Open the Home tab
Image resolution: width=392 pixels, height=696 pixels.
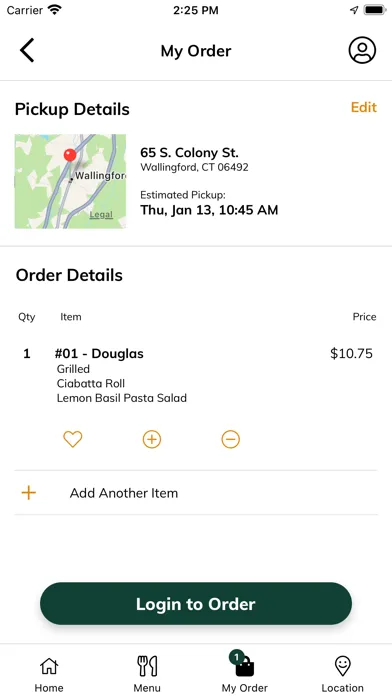tap(49, 674)
